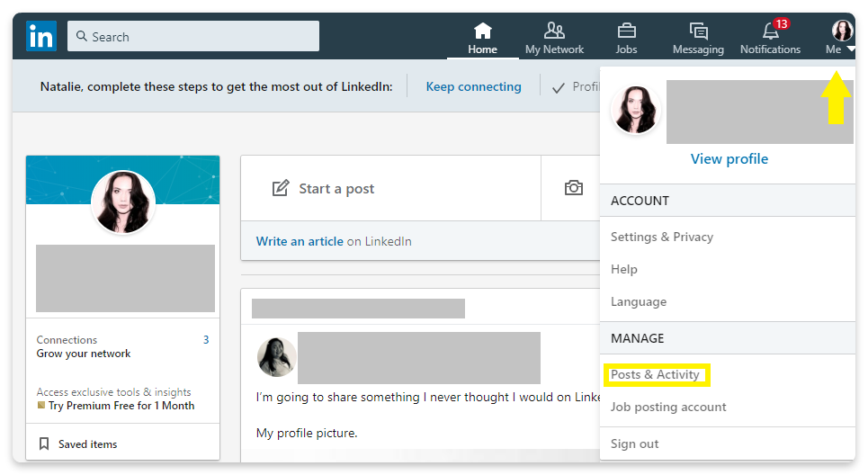Image resolution: width=868 pixels, height=475 pixels.
Task: Click the Saved items bookmark icon
Action: pos(44,444)
